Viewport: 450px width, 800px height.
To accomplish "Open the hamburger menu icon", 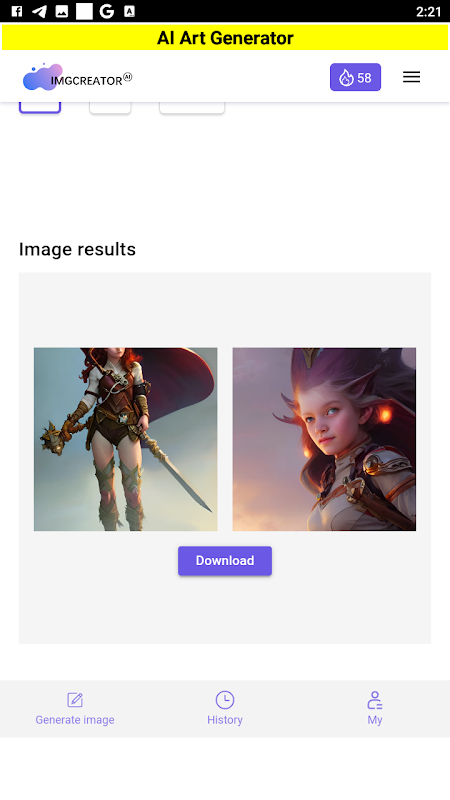I will coord(411,77).
